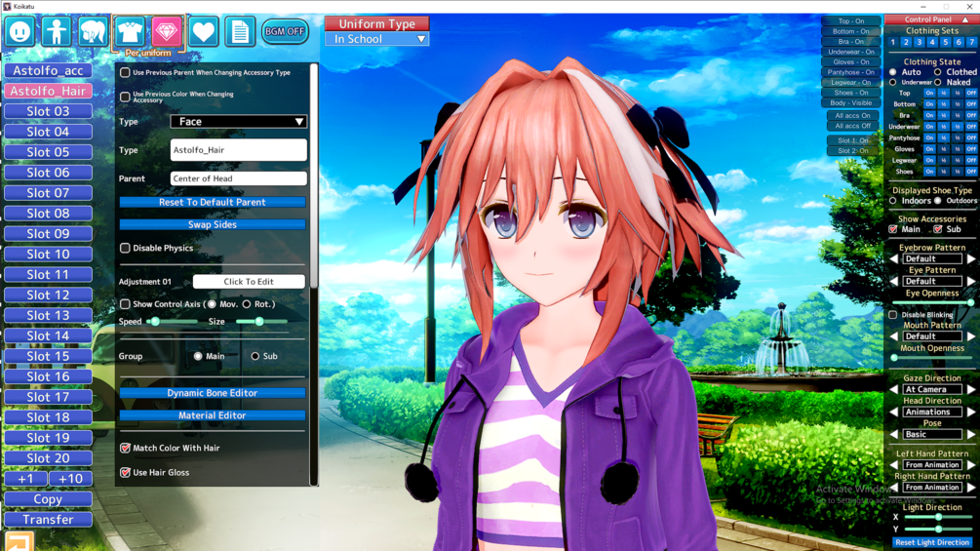Adjust the Size slider
The width and height of the screenshot is (980, 551).
click(261, 322)
